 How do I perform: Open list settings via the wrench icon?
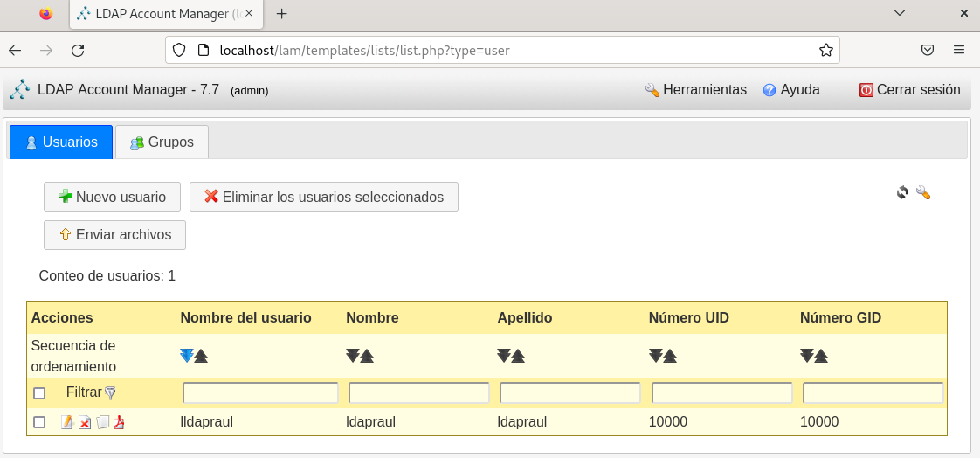click(x=922, y=192)
